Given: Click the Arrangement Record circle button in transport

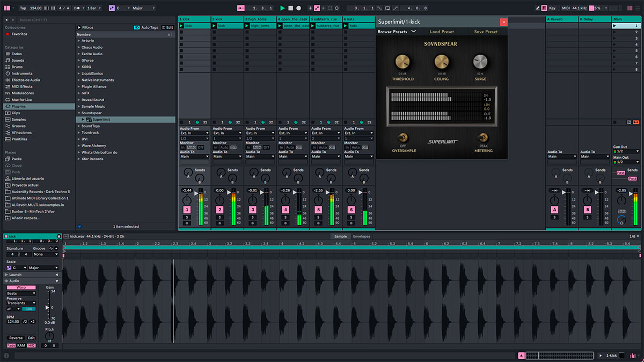Looking at the screenshot, I should click(x=298, y=8).
